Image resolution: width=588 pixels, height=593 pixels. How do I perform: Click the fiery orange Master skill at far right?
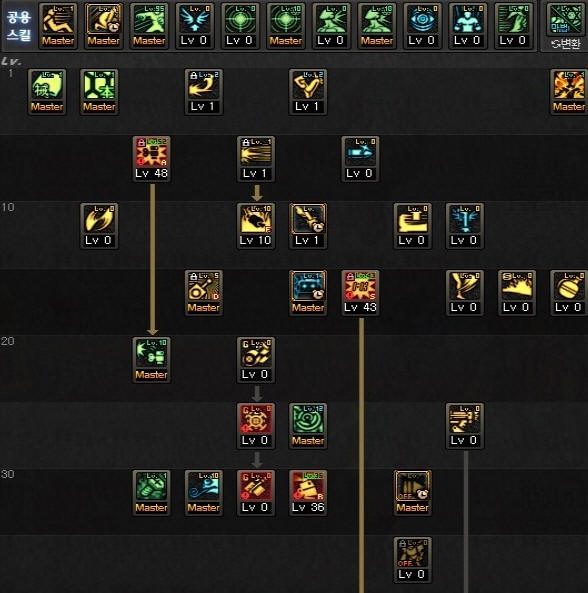click(x=569, y=92)
